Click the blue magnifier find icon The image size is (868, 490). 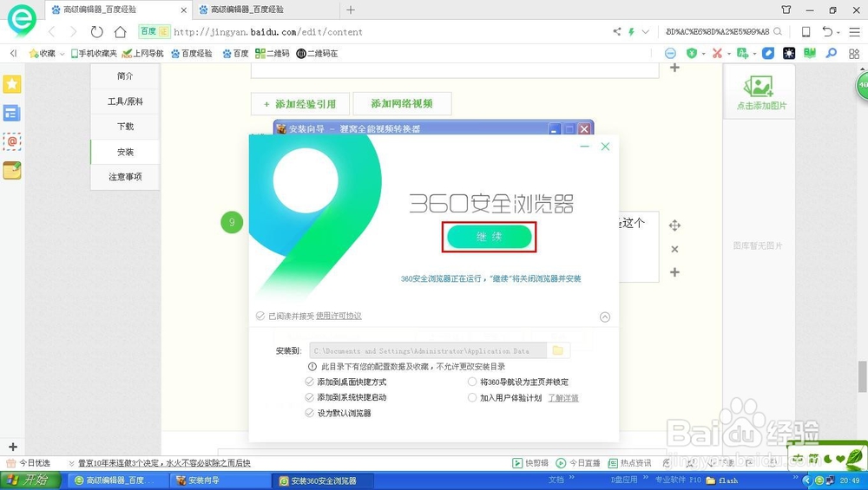tap(831, 53)
